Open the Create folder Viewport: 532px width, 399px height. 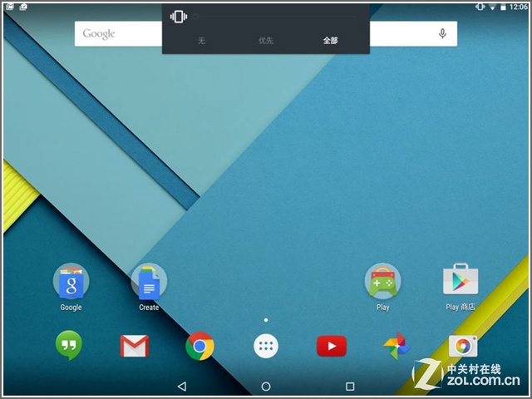pyautogui.click(x=149, y=281)
